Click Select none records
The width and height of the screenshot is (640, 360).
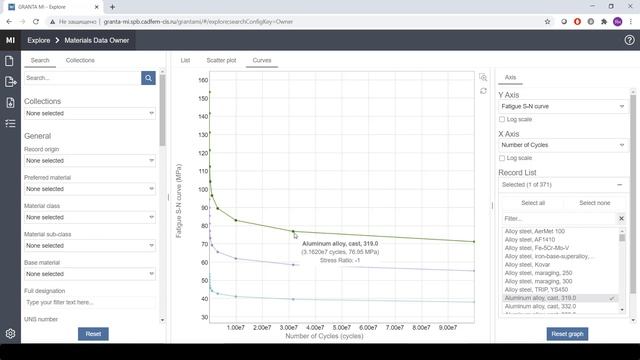pos(595,203)
